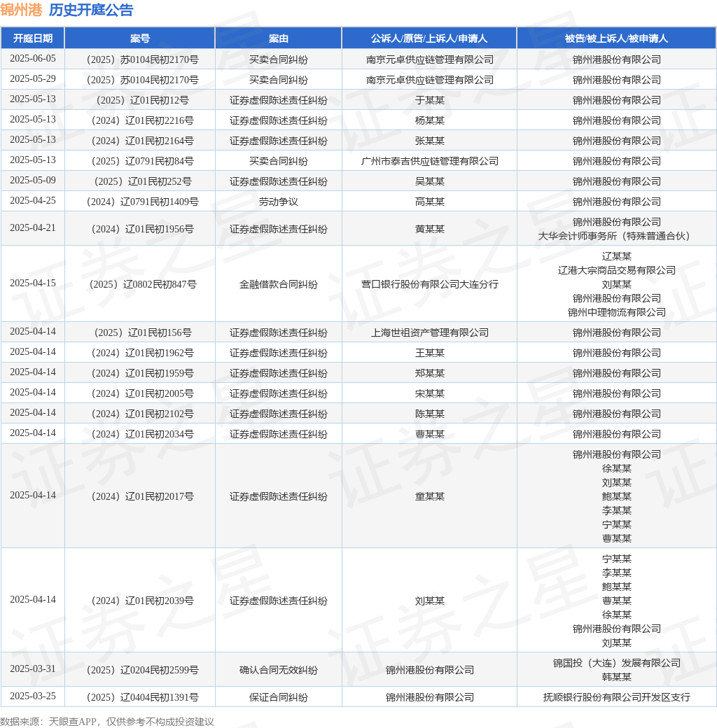Click plaintiff 宋某某
This screenshot has width=717, height=728.
pyautogui.click(x=429, y=393)
